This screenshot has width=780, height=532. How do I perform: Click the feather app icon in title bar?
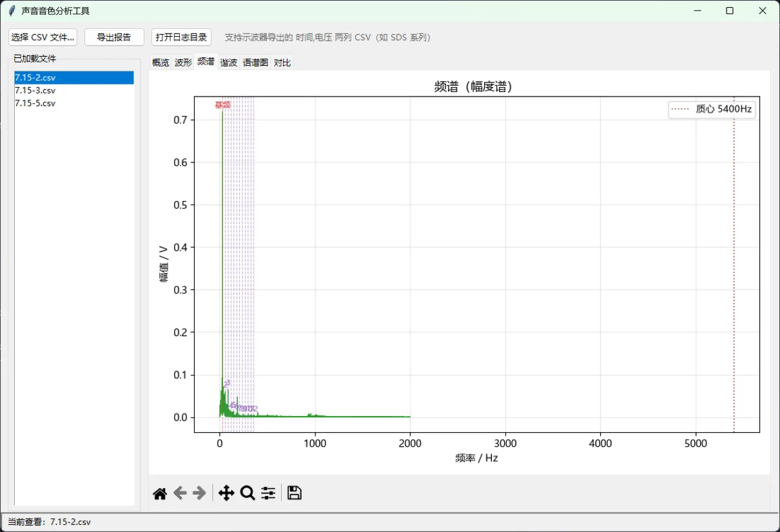click(11, 11)
